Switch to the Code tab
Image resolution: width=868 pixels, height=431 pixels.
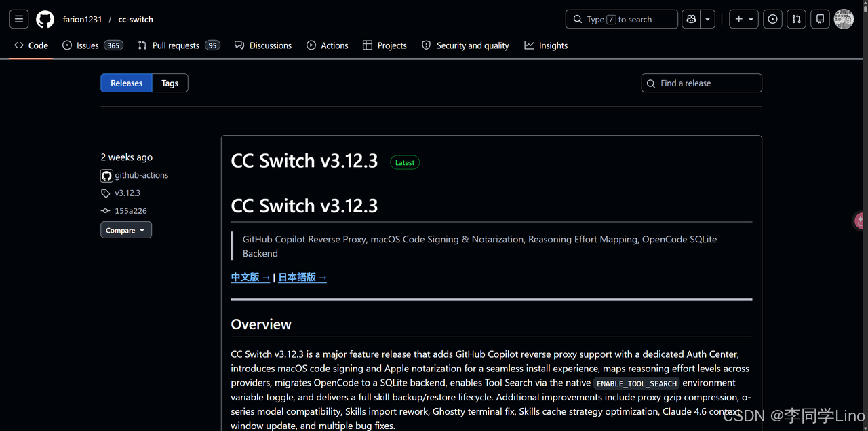(31, 45)
